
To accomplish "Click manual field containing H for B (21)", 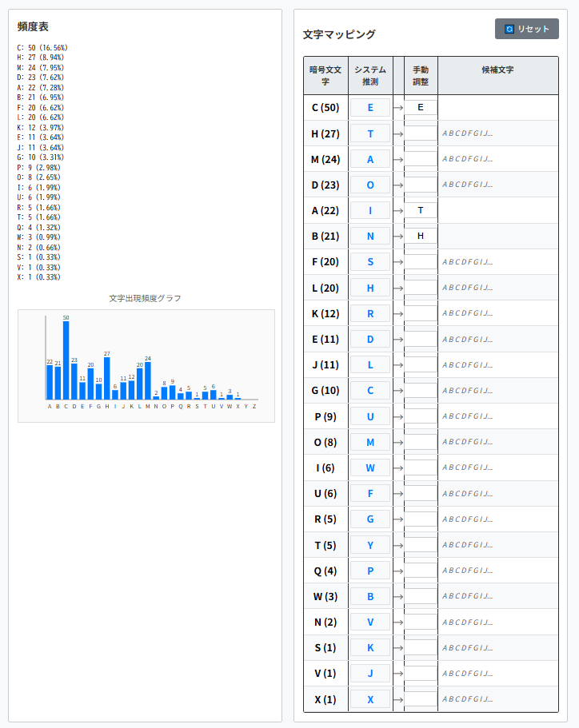I will pos(421,236).
